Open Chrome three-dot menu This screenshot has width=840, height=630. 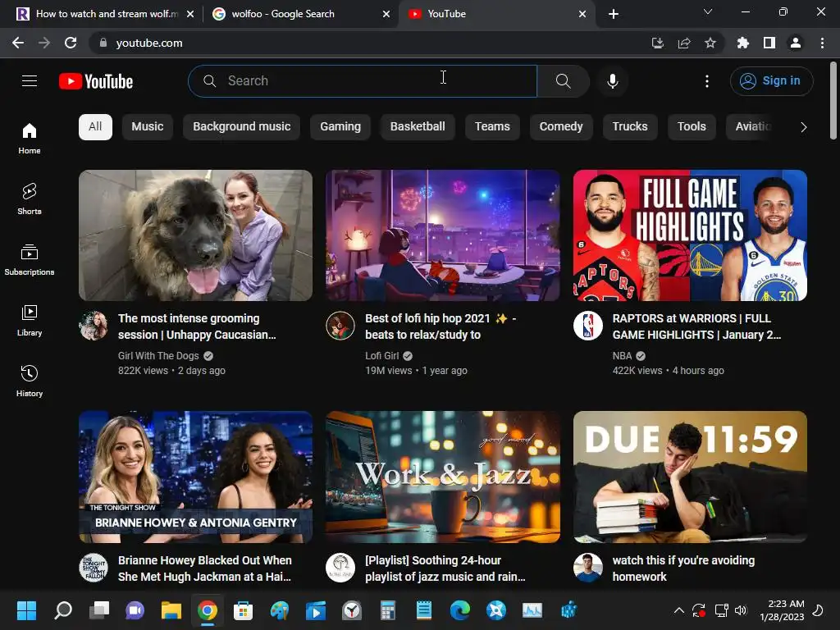tap(822, 43)
